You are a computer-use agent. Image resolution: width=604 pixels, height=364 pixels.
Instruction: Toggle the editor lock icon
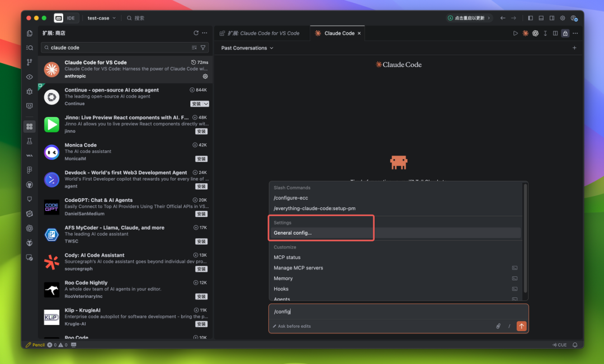[565, 34]
